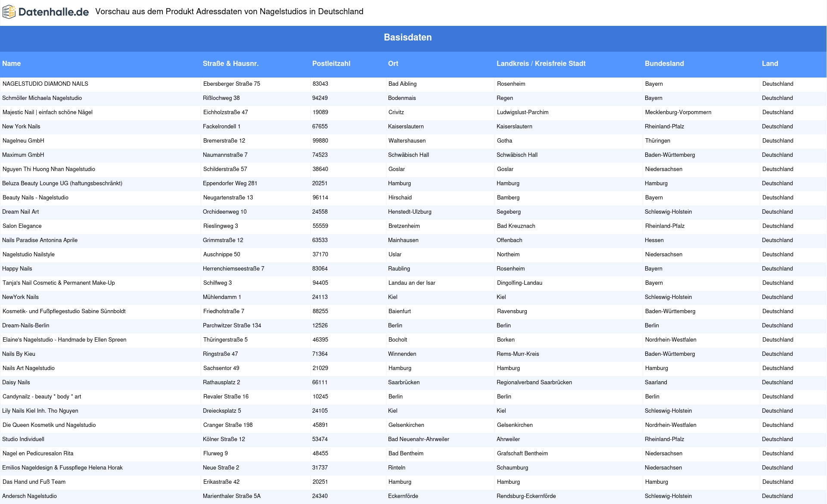Open the Datenhalle.de brand name link
The height and width of the screenshot is (504, 827).
(54, 12)
